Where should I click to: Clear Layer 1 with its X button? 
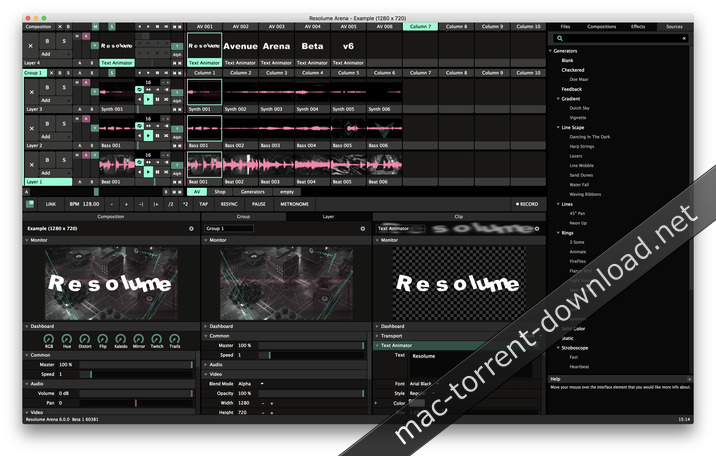click(x=32, y=165)
